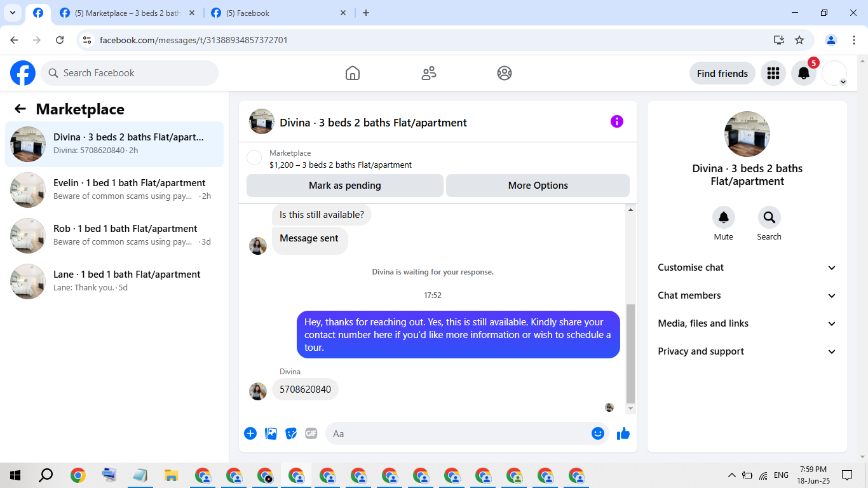
Task: Focus the Search Facebook field
Action: pos(130,73)
